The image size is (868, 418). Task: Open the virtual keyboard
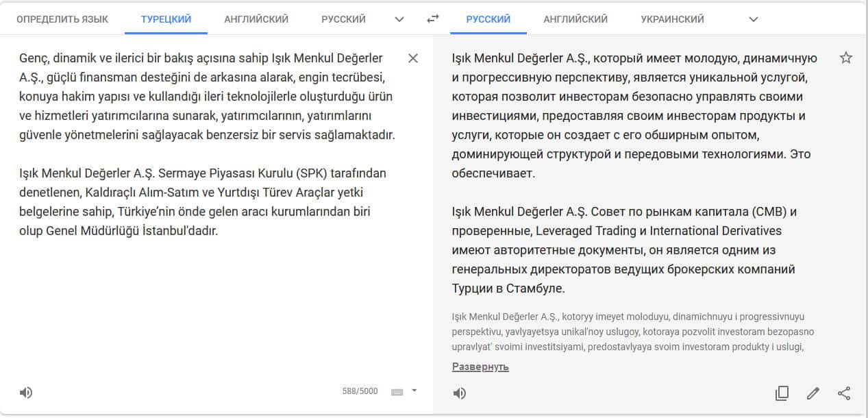(x=397, y=392)
